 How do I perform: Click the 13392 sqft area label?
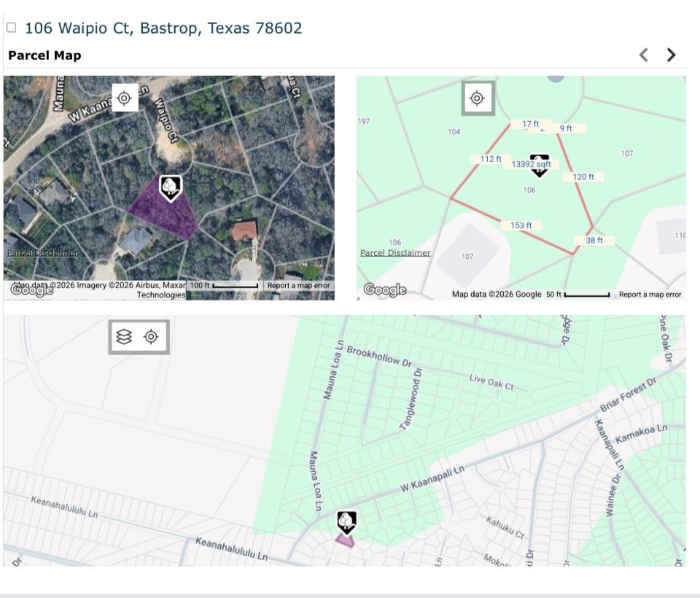tap(532, 164)
